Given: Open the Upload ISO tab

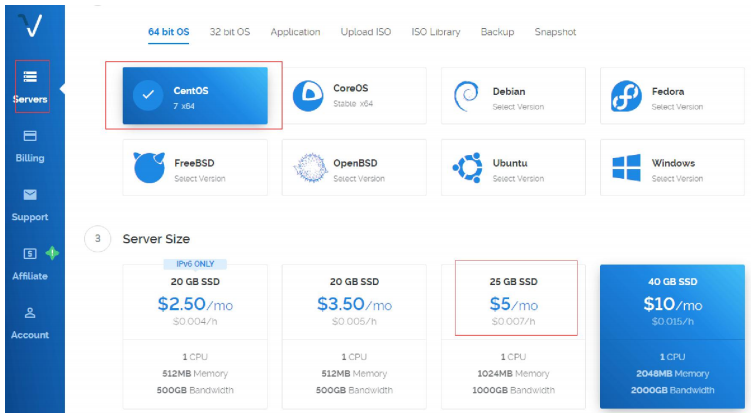Looking at the screenshot, I should [366, 32].
